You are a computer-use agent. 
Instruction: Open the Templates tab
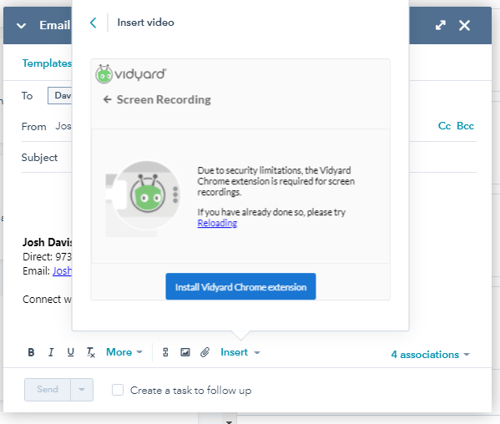(x=47, y=63)
